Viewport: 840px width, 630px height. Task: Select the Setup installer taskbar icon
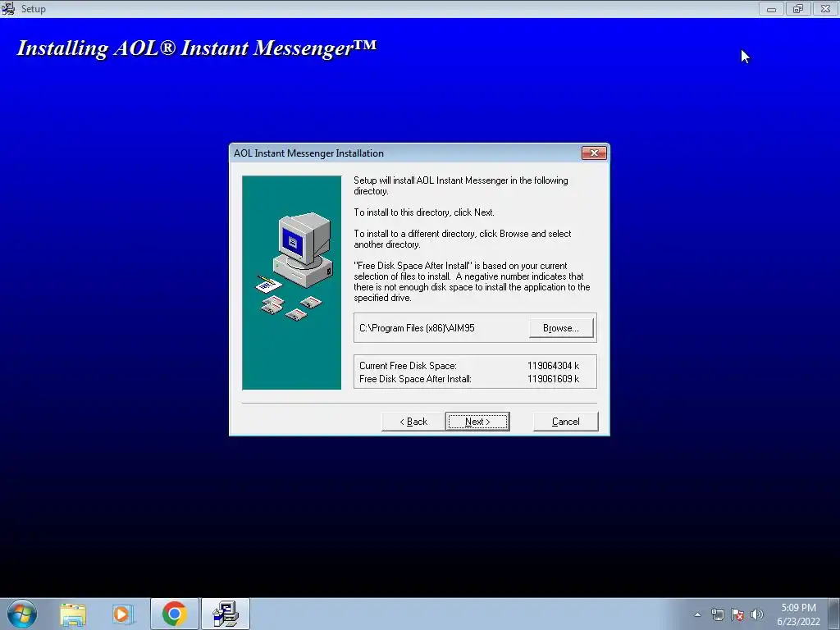[x=226, y=614]
